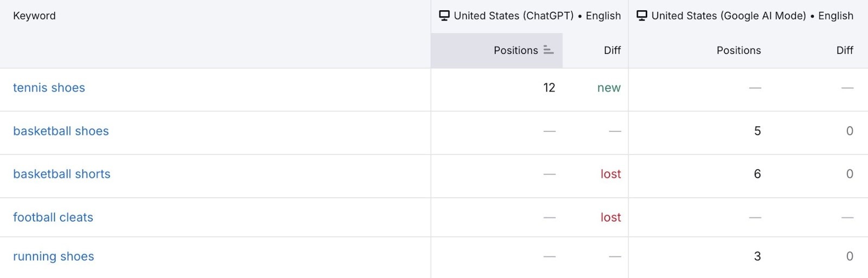Click the 'new' diff for tennis shoes
Image resolution: width=868 pixels, height=278 pixels.
coord(609,88)
